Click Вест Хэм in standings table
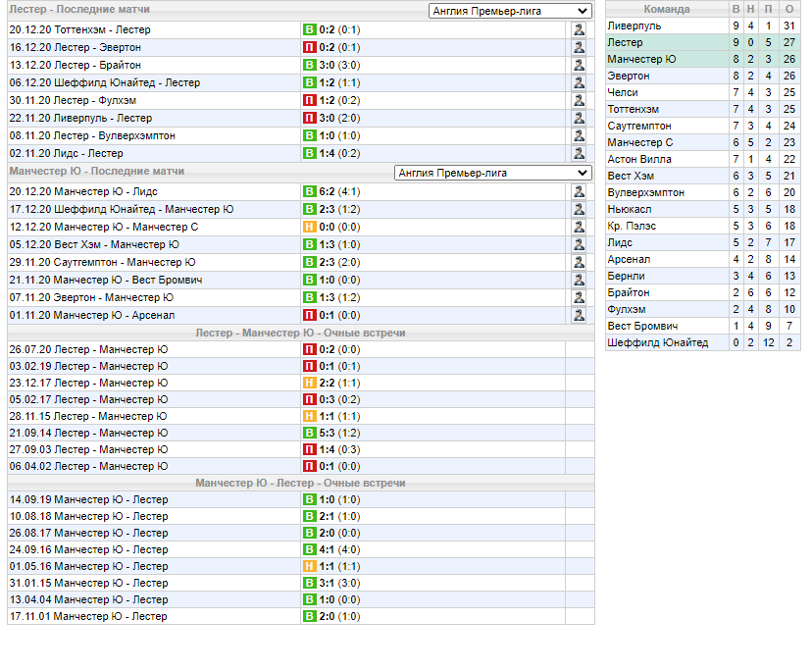Viewport: 812px width, 671px height. pos(631,176)
